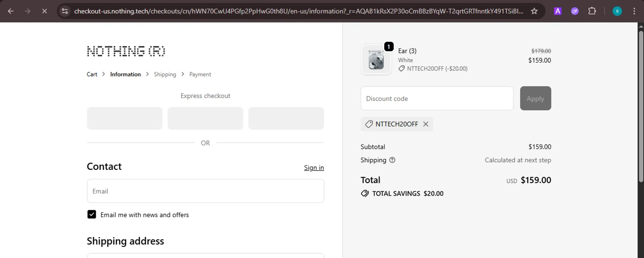Focus the Email input field
The width and height of the screenshot is (644, 258).
(205, 191)
